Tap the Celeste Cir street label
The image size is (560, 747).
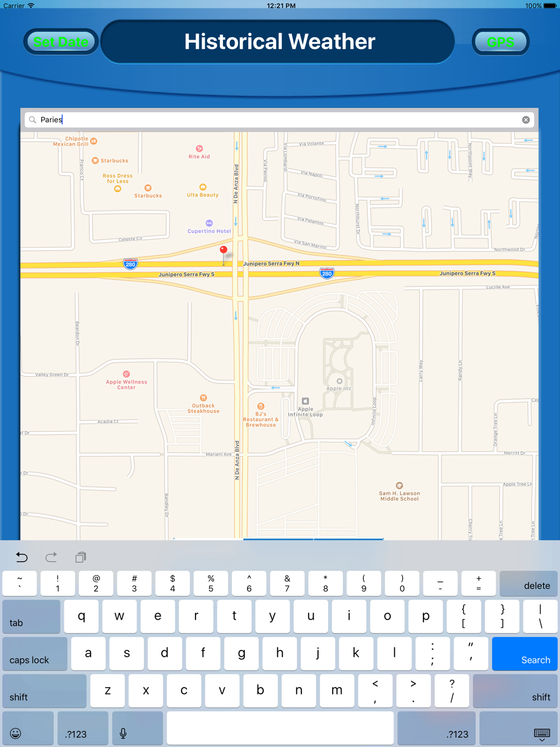[130, 239]
